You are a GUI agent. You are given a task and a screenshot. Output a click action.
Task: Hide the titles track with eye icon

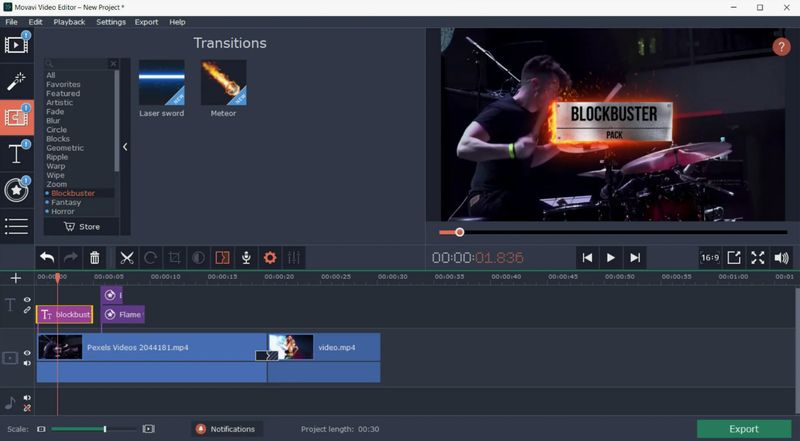[27, 300]
